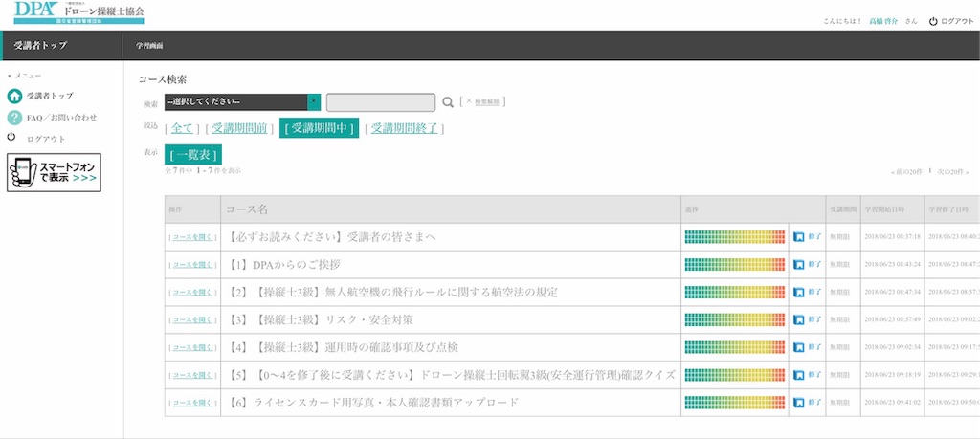980x439 pixels.
Task: Click the course search text field
Action: pyautogui.click(x=381, y=102)
